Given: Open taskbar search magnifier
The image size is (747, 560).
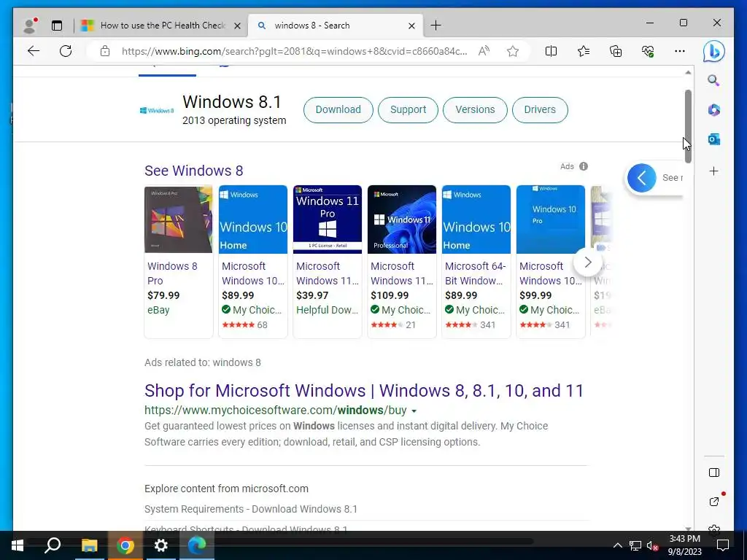Looking at the screenshot, I should coord(53,545).
